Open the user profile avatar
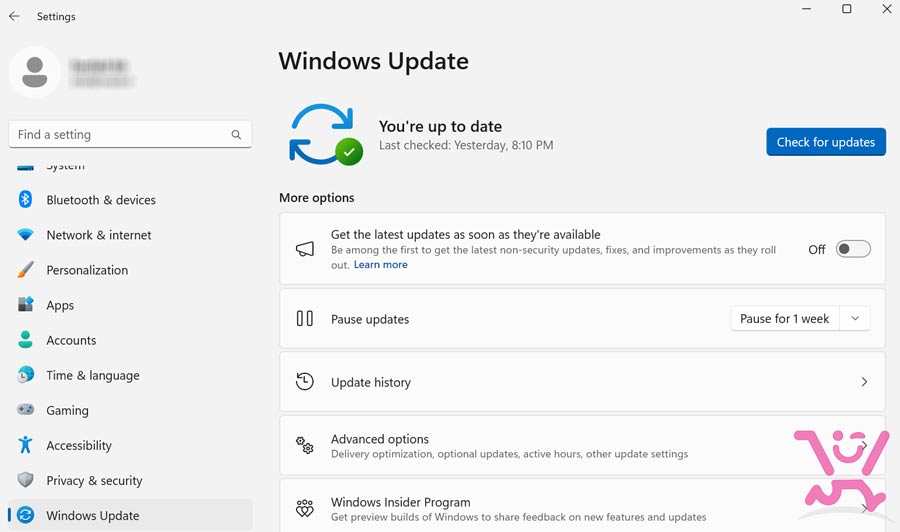Screen dimensions: 900x532 (34, 72)
